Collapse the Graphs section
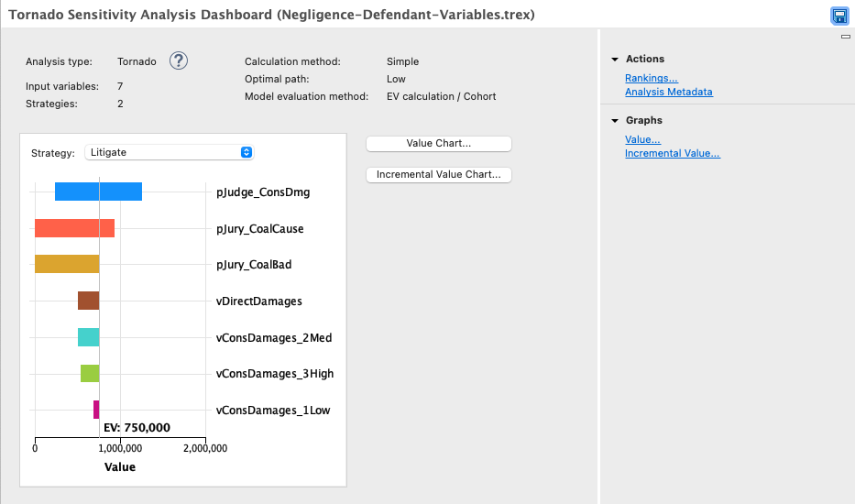 coord(615,121)
